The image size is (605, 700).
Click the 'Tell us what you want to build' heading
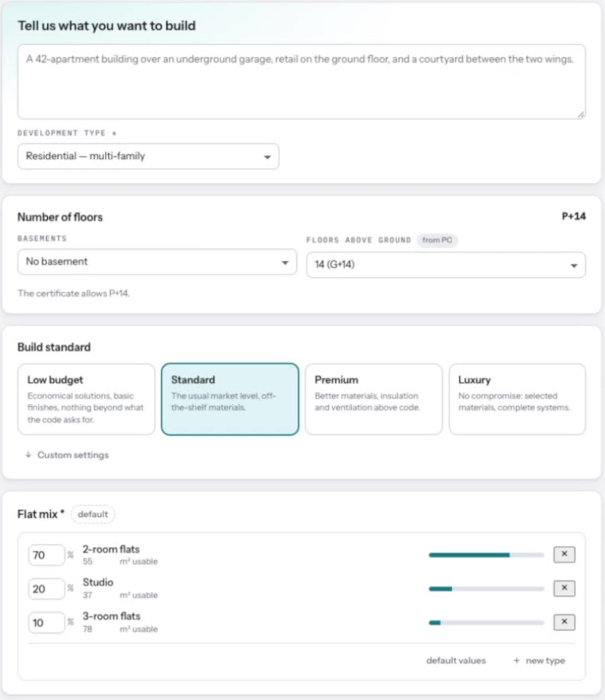click(x=107, y=25)
